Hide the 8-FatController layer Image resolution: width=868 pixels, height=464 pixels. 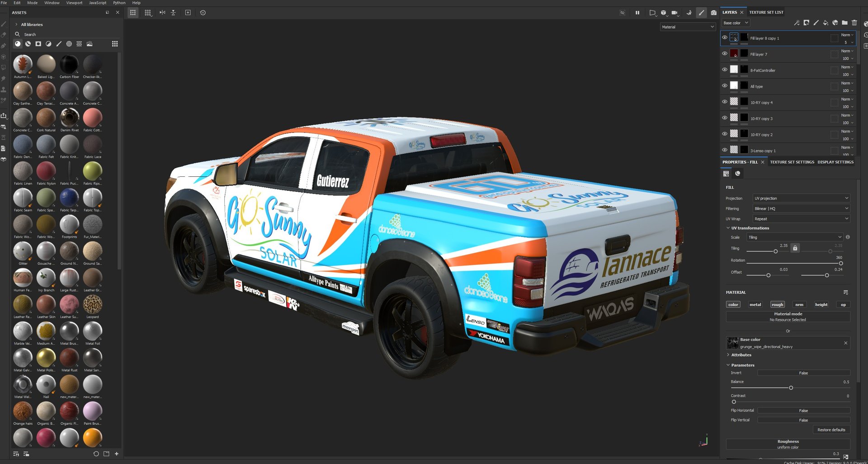pos(725,70)
